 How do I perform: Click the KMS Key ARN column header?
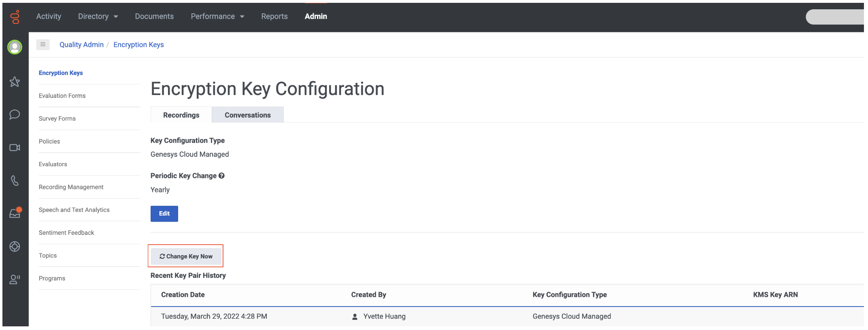point(775,295)
